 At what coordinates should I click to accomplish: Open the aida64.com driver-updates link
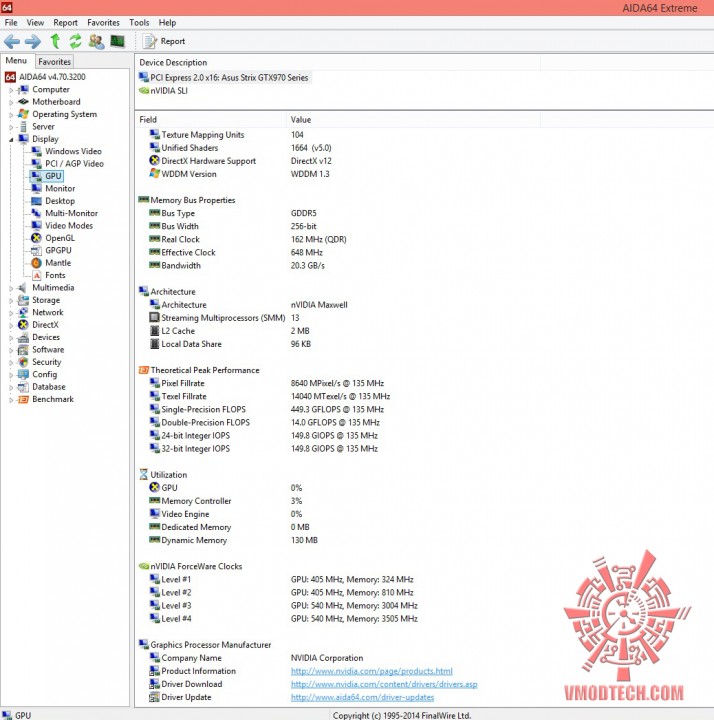pyautogui.click(x=362, y=697)
